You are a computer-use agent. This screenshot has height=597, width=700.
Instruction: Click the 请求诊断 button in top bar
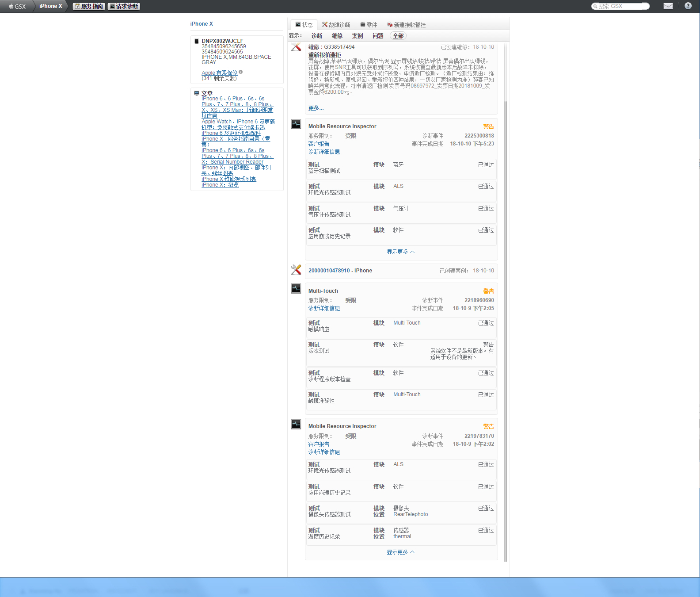[124, 6]
